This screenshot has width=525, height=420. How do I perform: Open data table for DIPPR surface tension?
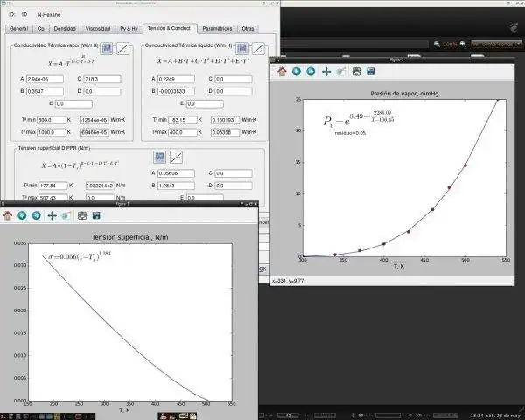point(160,157)
